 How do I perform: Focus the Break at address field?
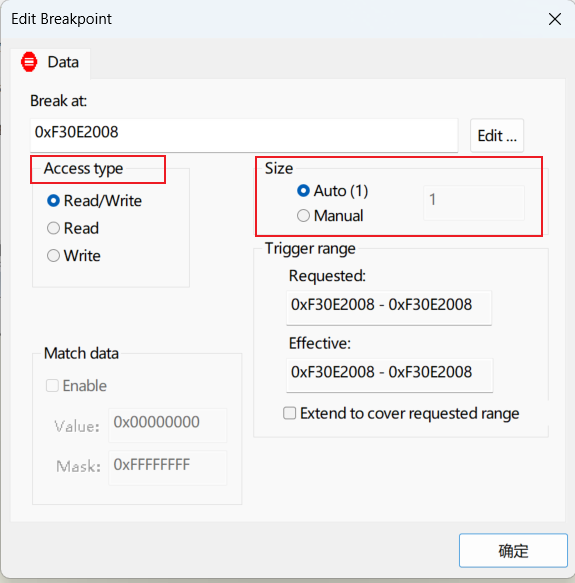(244, 135)
